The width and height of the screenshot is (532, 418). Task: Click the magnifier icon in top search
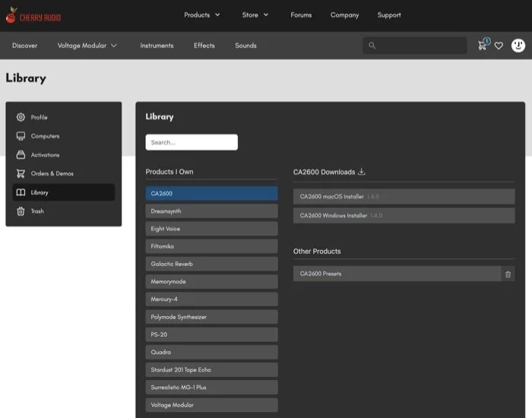372,46
